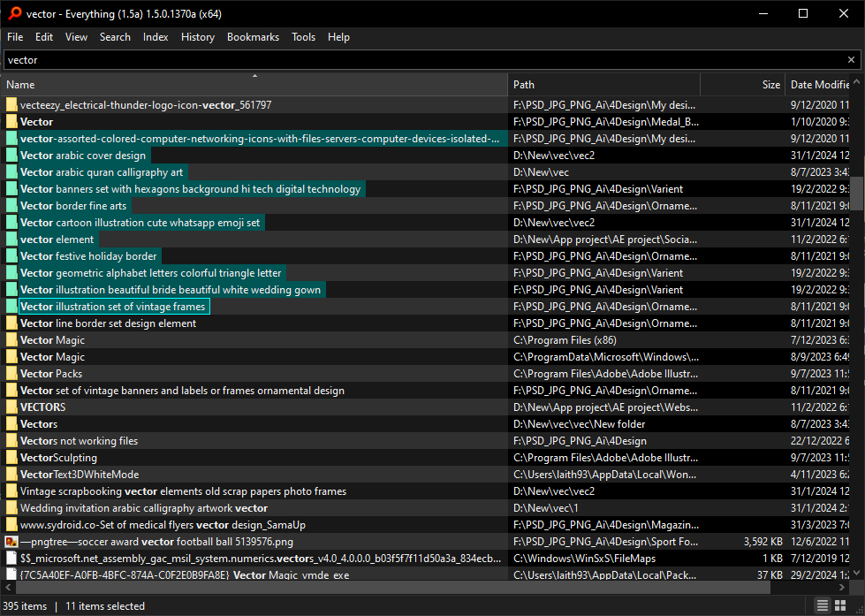
Task: Open the Search menu
Action: pos(115,37)
